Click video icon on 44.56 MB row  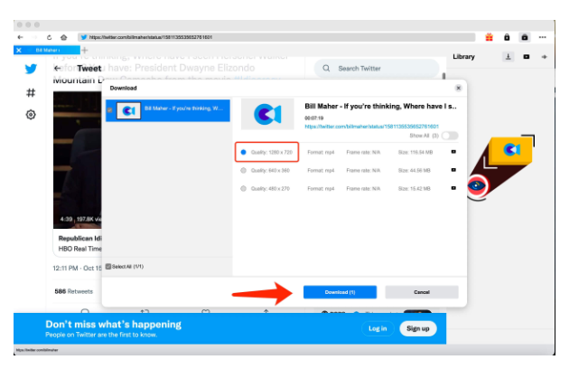(453, 170)
